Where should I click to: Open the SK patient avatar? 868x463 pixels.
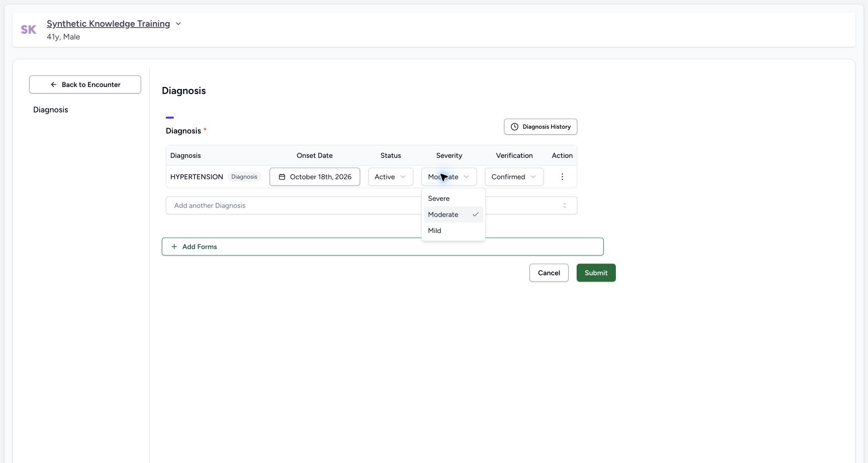(x=29, y=30)
